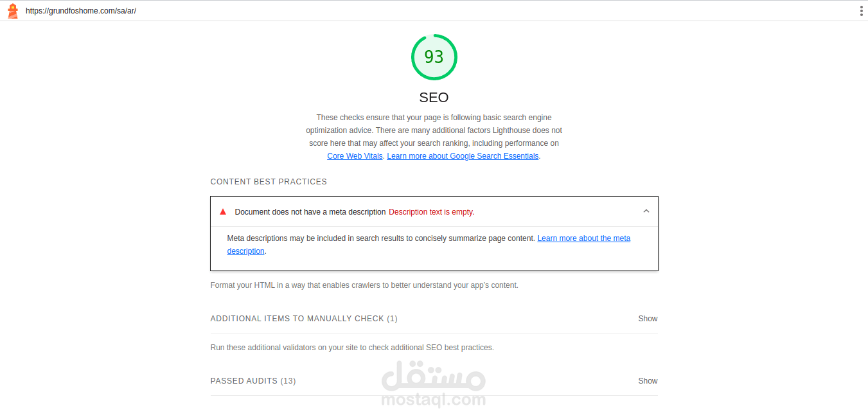Click the red 'Description text is empty' message
This screenshot has height=417, width=868.
click(431, 212)
